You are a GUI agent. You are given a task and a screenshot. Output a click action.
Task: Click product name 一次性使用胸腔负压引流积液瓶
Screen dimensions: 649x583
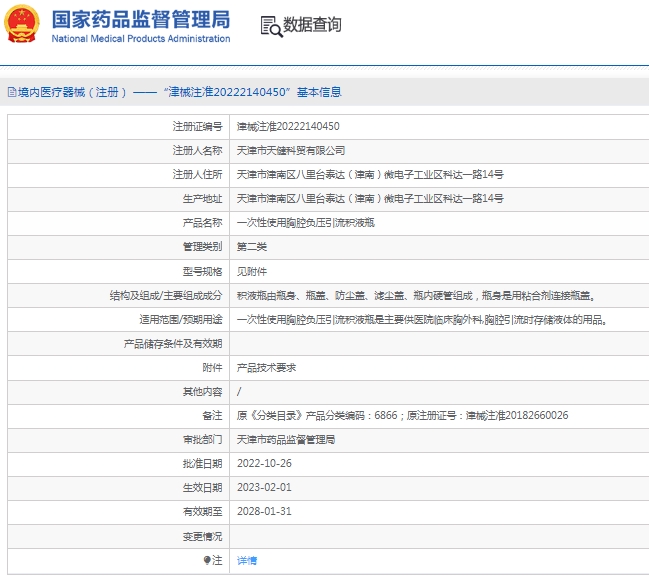pyautogui.click(x=306, y=223)
